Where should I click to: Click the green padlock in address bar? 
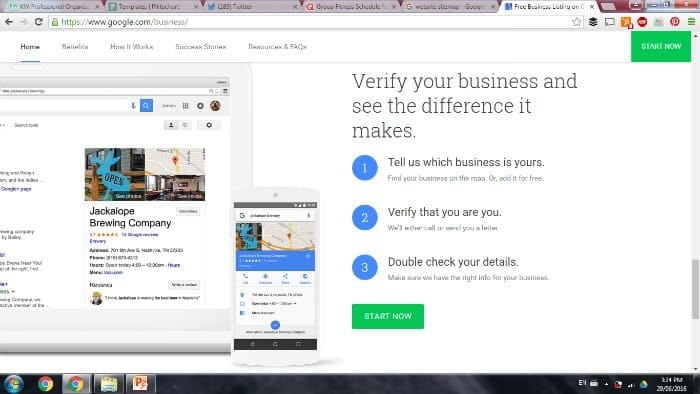click(x=54, y=22)
